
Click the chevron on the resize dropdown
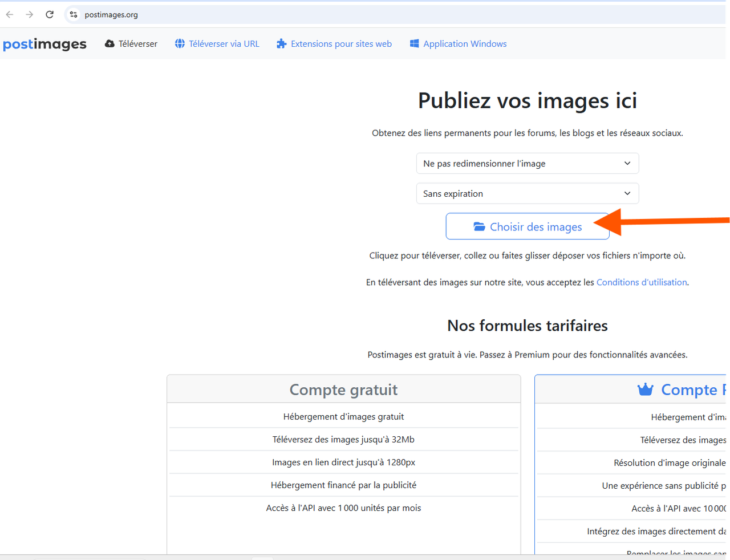tap(627, 164)
